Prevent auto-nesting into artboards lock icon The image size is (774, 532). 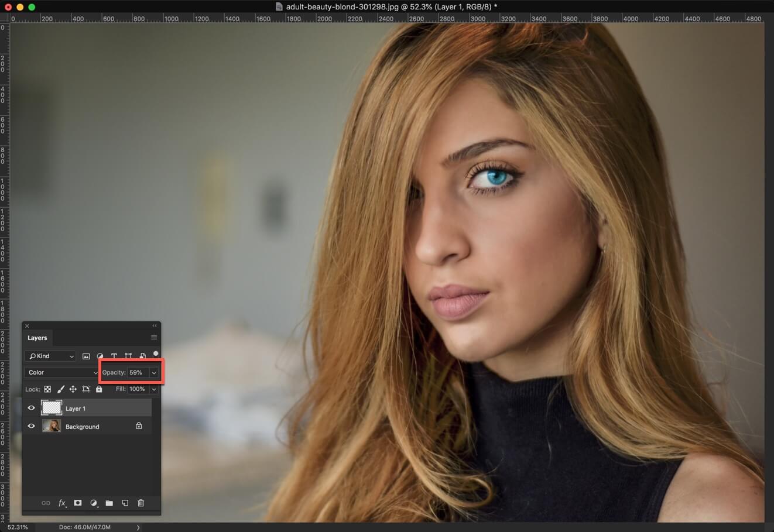click(x=86, y=389)
